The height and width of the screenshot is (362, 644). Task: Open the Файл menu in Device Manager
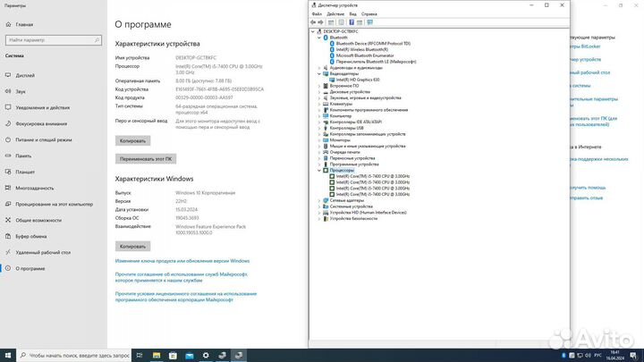[x=317, y=14]
